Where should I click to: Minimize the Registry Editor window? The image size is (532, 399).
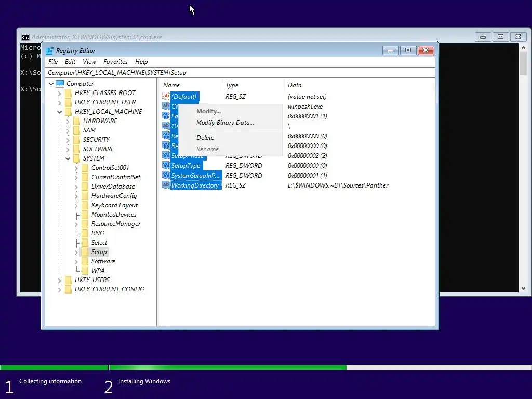391,50
